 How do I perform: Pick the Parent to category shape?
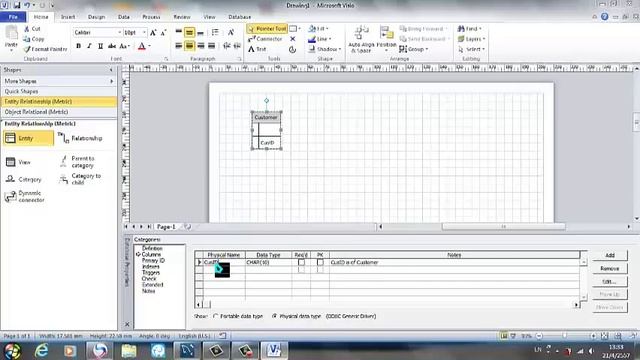tap(77, 162)
